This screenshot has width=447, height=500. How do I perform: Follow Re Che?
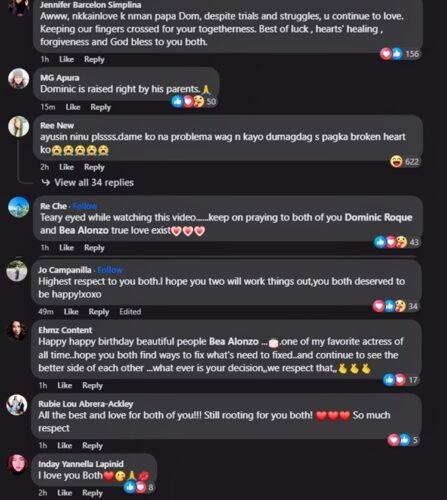click(x=85, y=206)
